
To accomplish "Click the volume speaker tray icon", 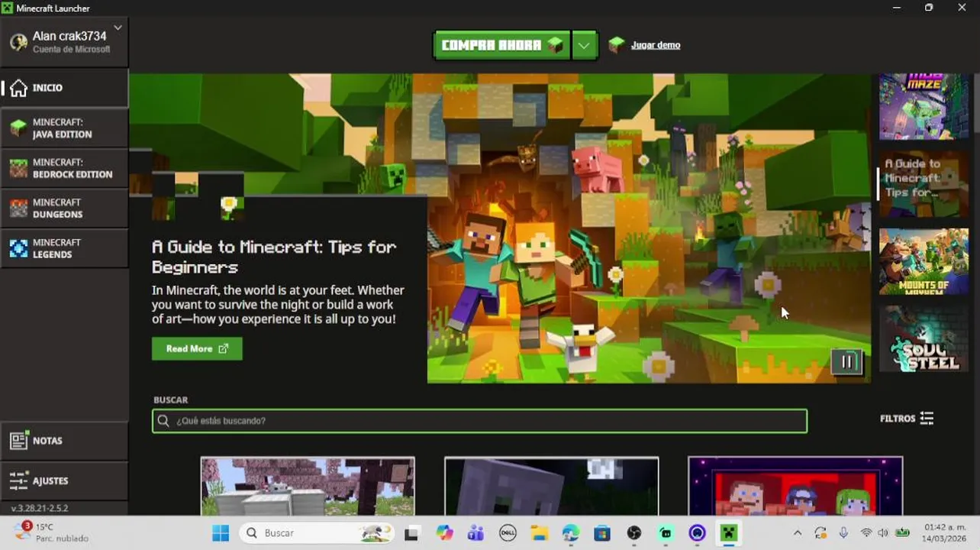I will click(x=883, y=533).
